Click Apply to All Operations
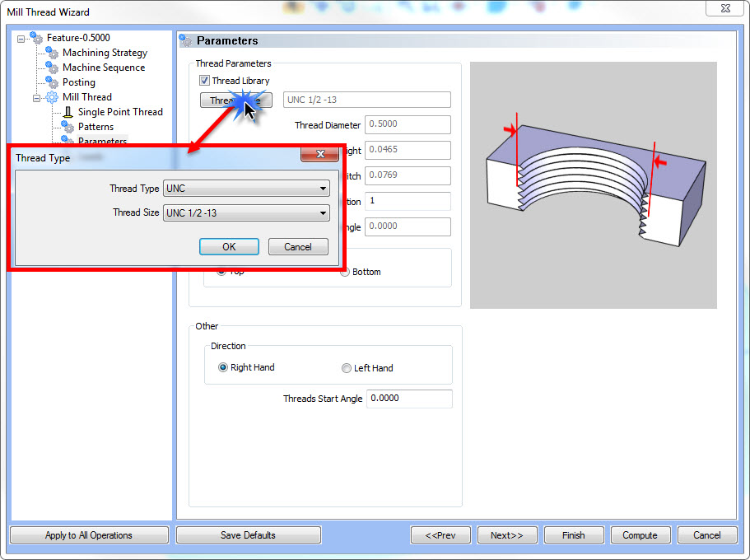 [x=89, y=535]
